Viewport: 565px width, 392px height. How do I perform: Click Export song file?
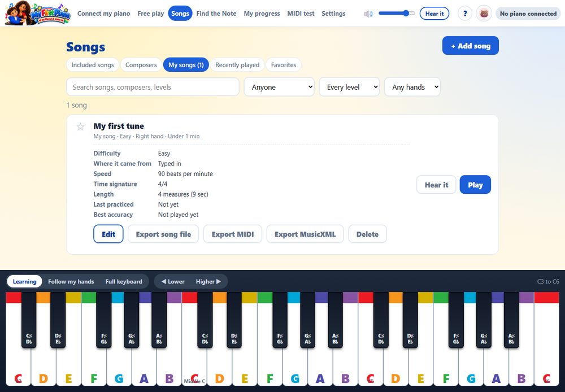coord(163,234)
